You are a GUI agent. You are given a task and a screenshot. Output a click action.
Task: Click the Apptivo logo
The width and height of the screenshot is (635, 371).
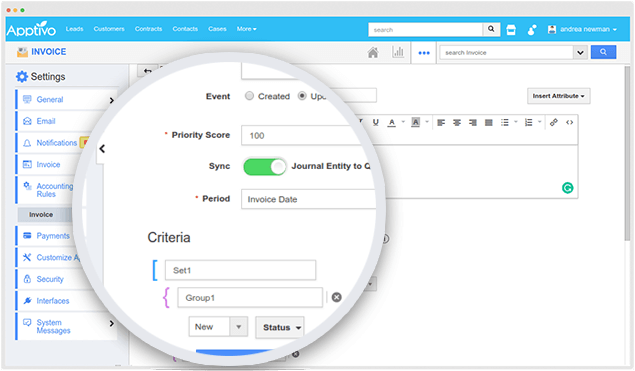pyautogui.click(x=31, y=29)
